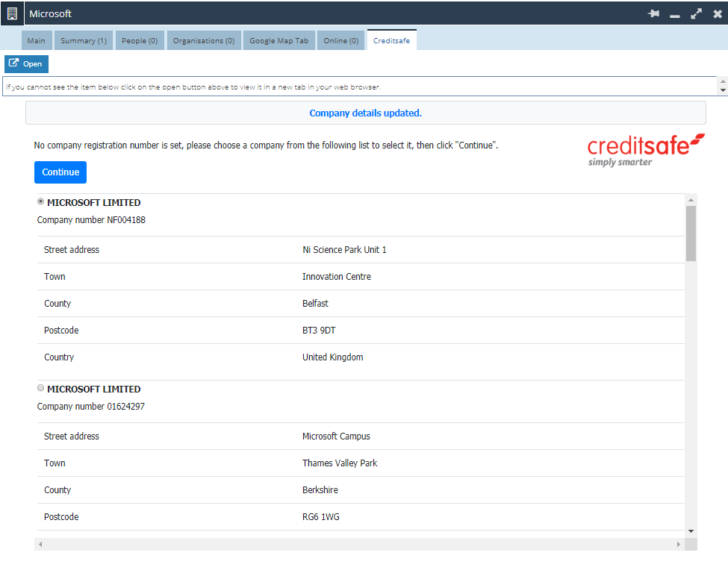Image resolution: width=728 pixels, height=582 pixels.
Task: Close the Microsoft panel
Action: click(718, 13)
